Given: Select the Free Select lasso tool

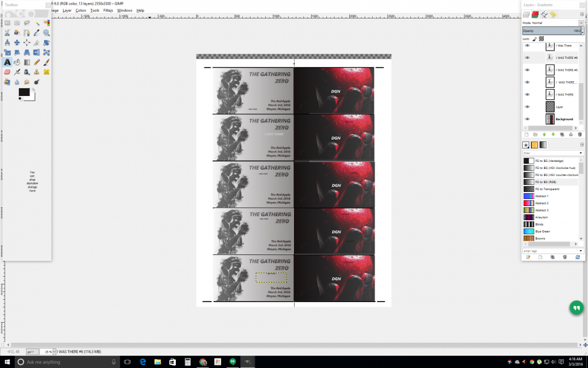Looking at the screenshot, I should coord(26,24).
